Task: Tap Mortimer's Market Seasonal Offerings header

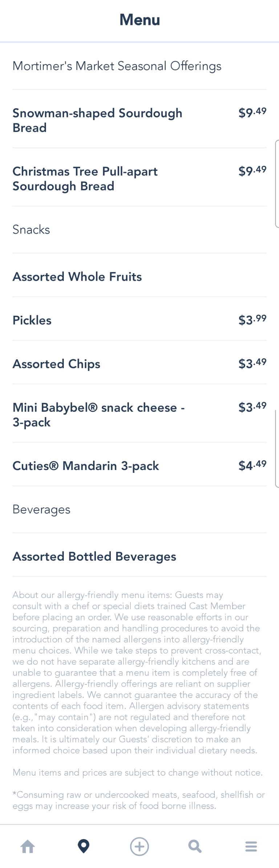Action: pos(117,66)
